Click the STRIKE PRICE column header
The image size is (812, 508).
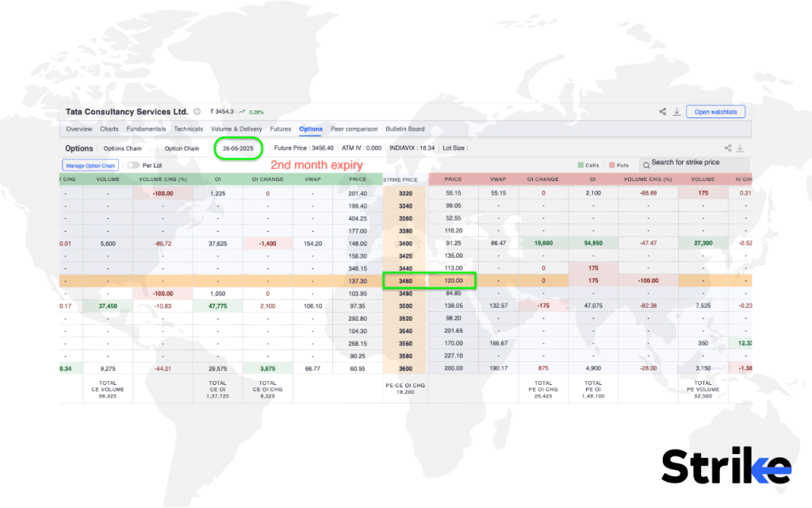[400, 180]
